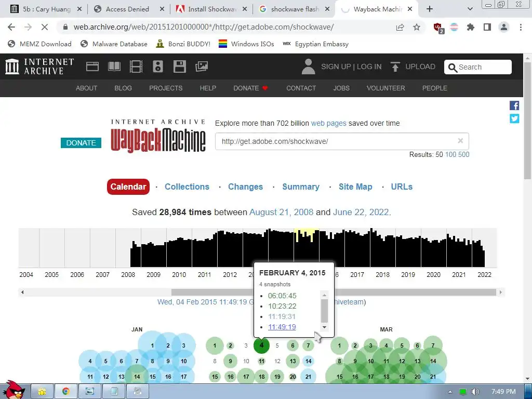Open the Site Map tab
The image size is (532, 399).
click(355, 187)
